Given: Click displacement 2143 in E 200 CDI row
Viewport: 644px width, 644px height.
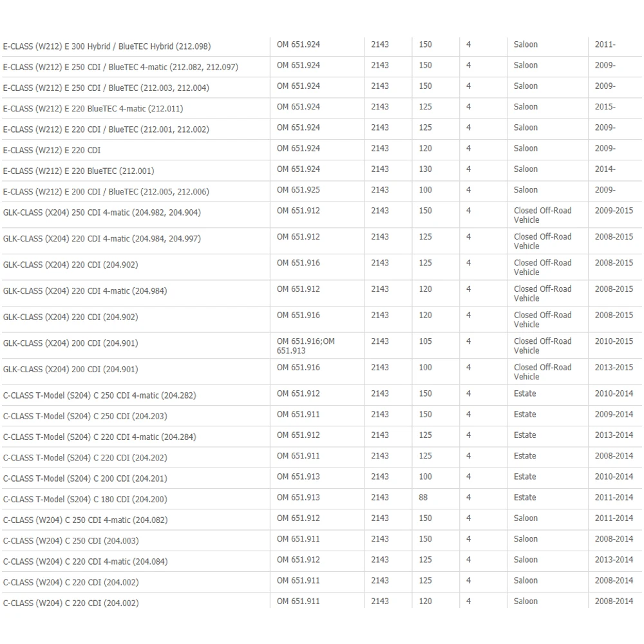Looking at the screenshot, I should [380, 190].
